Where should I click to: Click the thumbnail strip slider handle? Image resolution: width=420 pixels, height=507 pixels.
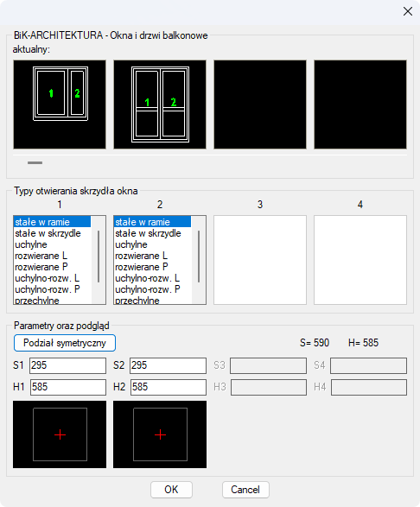tap(35, 162)
